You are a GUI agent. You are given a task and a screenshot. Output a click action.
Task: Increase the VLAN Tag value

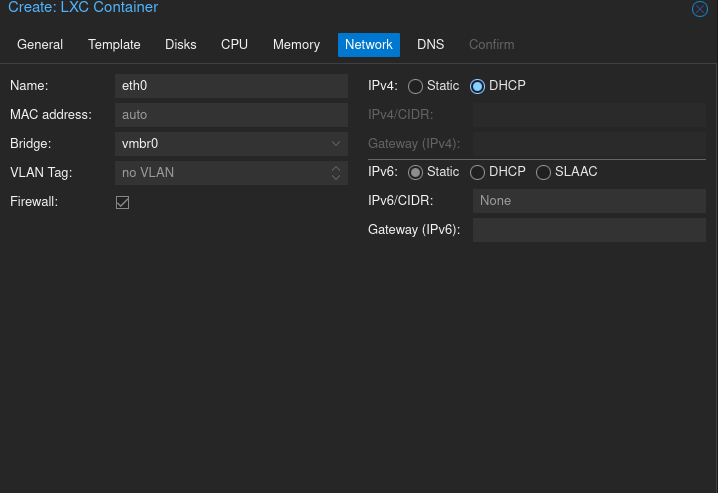point(336,168)
